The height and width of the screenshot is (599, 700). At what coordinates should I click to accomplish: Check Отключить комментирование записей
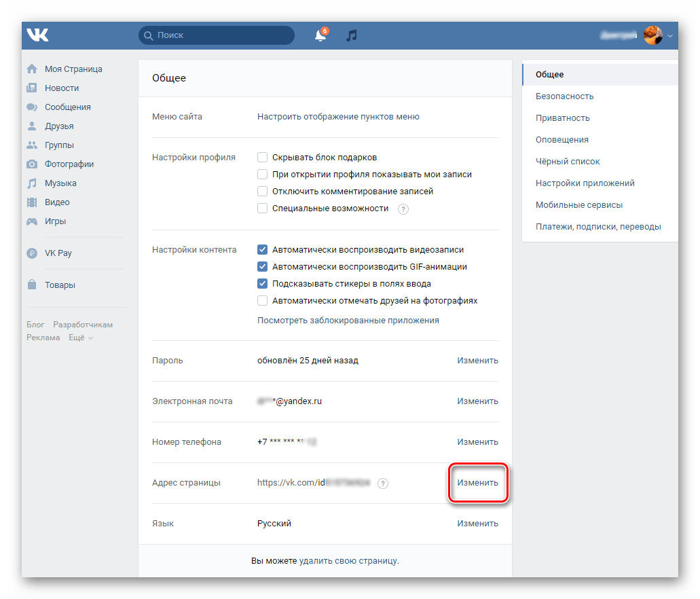click(x=262, y=191)
